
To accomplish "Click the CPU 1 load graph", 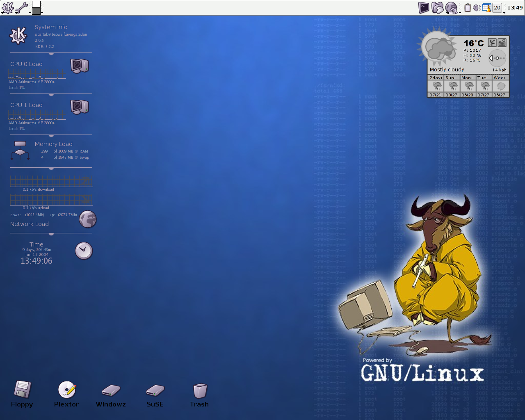I will pos(37,115).
